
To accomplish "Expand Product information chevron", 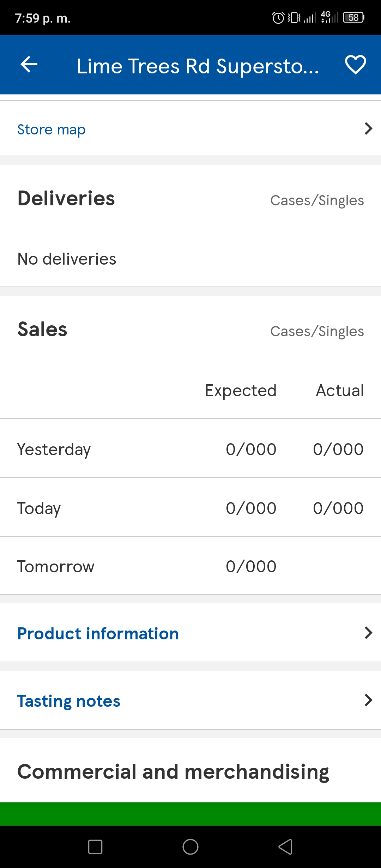I will (368, 633).
